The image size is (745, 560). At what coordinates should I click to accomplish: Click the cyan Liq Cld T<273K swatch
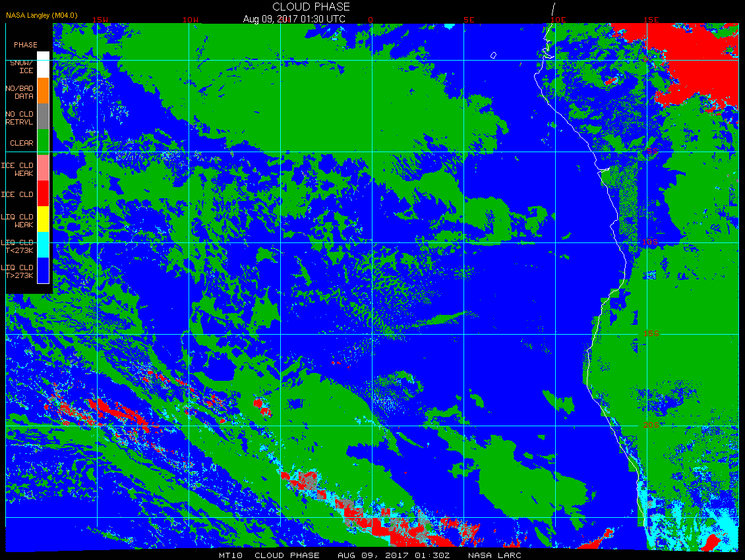point(44,244)
